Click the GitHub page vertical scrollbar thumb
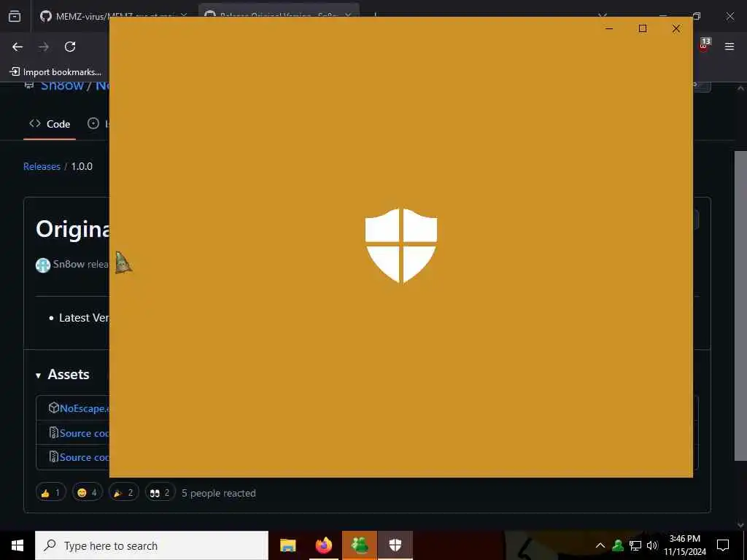 click(x=740, y=306)
